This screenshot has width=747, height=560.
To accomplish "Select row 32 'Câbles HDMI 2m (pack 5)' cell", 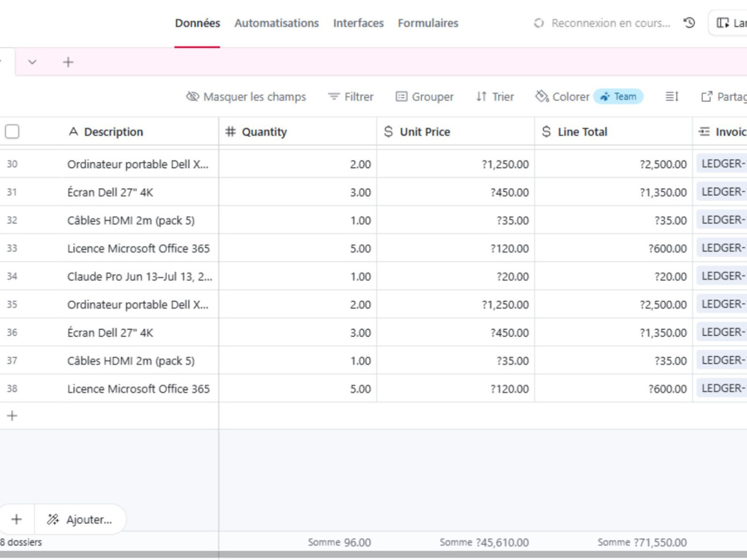I will (x=140, y=220).
